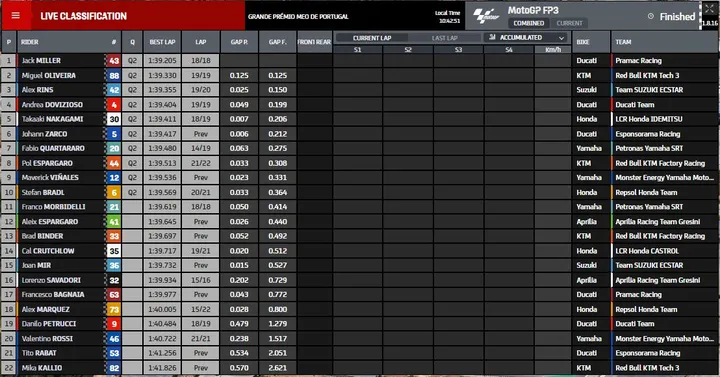Select the LAST LAP tab
The width and height of the screenshot is (720, 377).
[444, 38]
